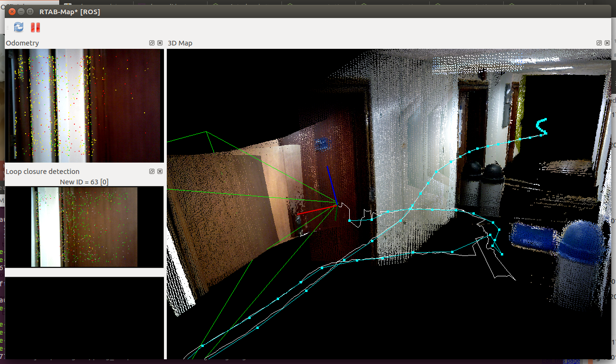Click the loop closure detection image
The width and height of the screenshot is (616, 364).
(x=84, y=227)
